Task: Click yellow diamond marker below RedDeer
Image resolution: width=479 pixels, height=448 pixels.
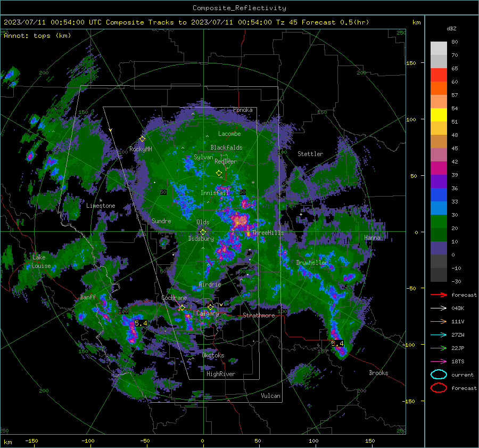Action: [219, 173]
